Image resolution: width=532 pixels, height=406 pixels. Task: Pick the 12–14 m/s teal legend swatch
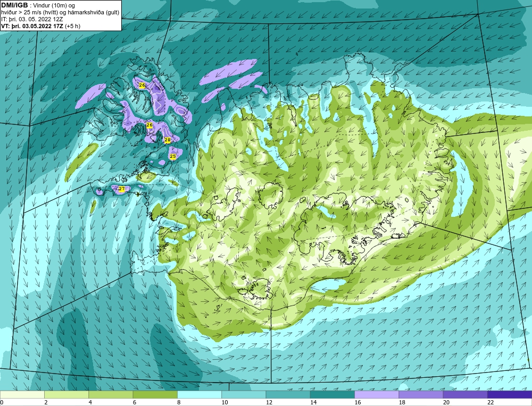coord(288,394)
